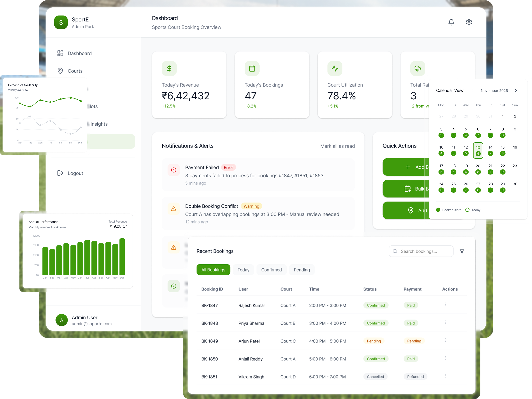
Task: Advance calendar to next month
Action: (516, 90)
